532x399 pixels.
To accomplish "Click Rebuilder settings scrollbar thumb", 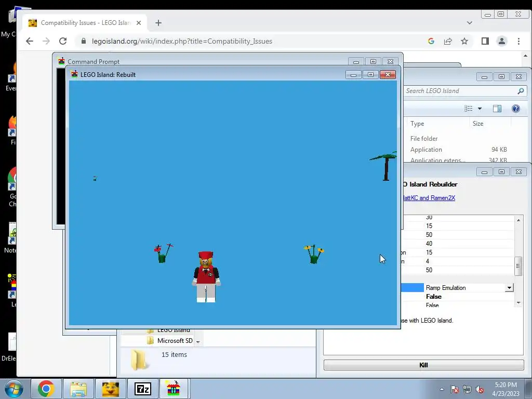I will click(518, 267).
